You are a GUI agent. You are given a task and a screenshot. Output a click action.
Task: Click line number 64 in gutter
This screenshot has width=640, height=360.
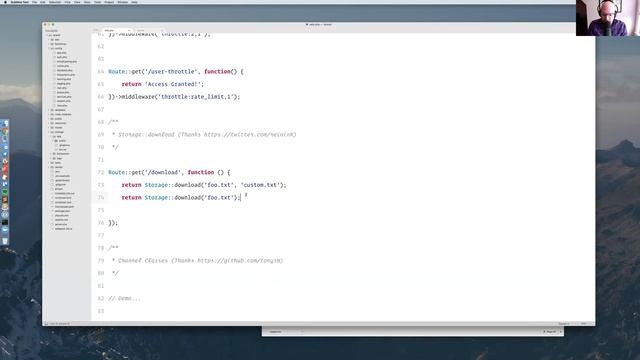(101, 71)
